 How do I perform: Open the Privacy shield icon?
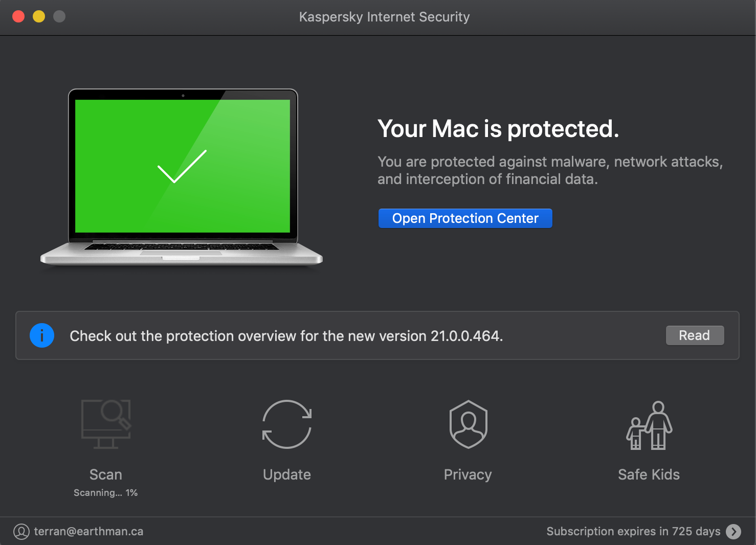click(x=468, y=424)
